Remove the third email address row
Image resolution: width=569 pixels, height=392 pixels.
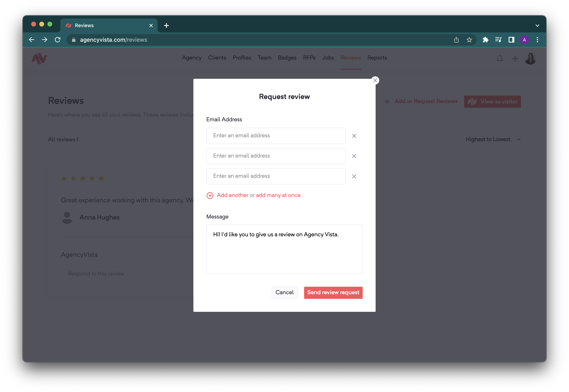click(x=354, y=176)
